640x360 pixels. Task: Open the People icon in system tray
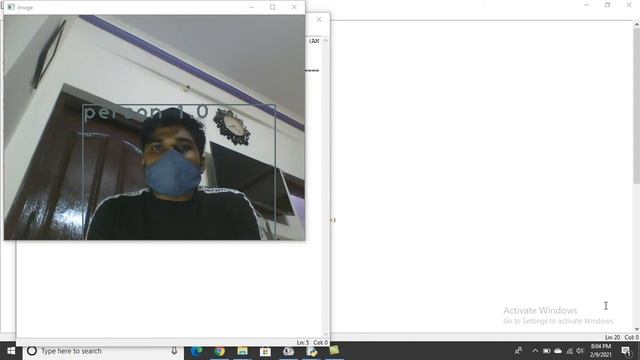pyautogui.click(x=519, y=351)
